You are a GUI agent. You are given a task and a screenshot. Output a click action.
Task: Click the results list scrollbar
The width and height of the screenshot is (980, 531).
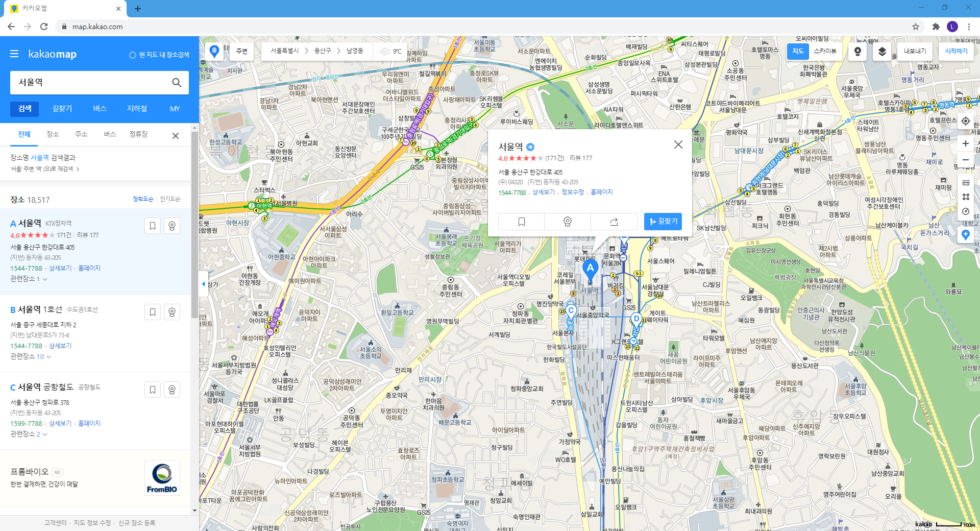click(x=194, y=225)
